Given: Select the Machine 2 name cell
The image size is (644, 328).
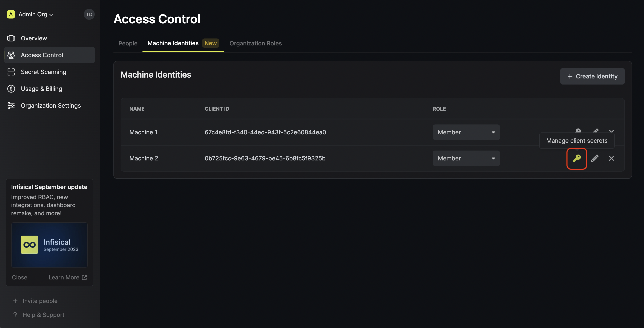Looking at the screenshot, I should 144,158.
